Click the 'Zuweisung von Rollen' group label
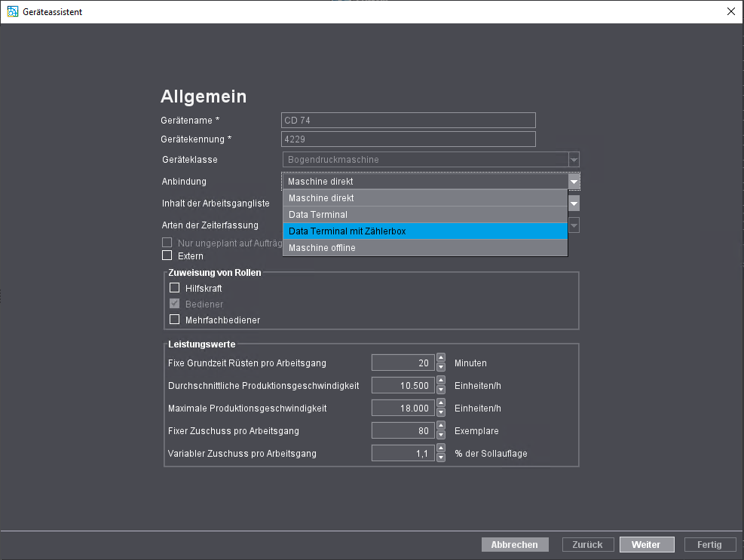Screen dimensions: 744x560 point(215,272)
